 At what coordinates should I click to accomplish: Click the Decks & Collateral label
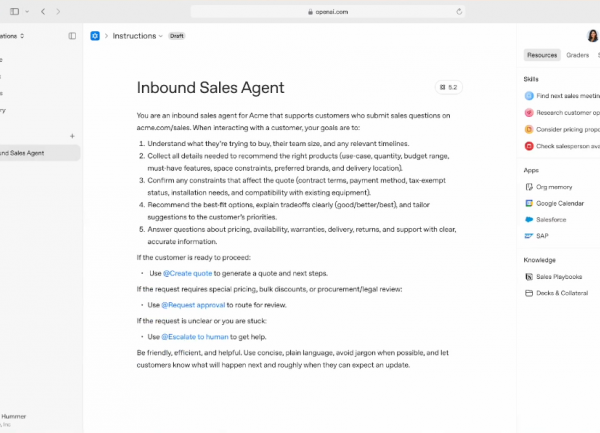pyautogui.click(x=562, y=293)
